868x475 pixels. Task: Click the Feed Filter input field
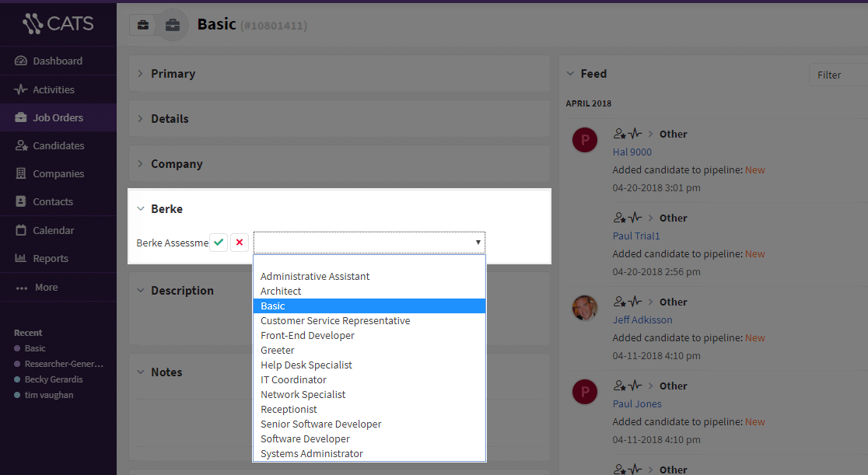click(838, 75)
